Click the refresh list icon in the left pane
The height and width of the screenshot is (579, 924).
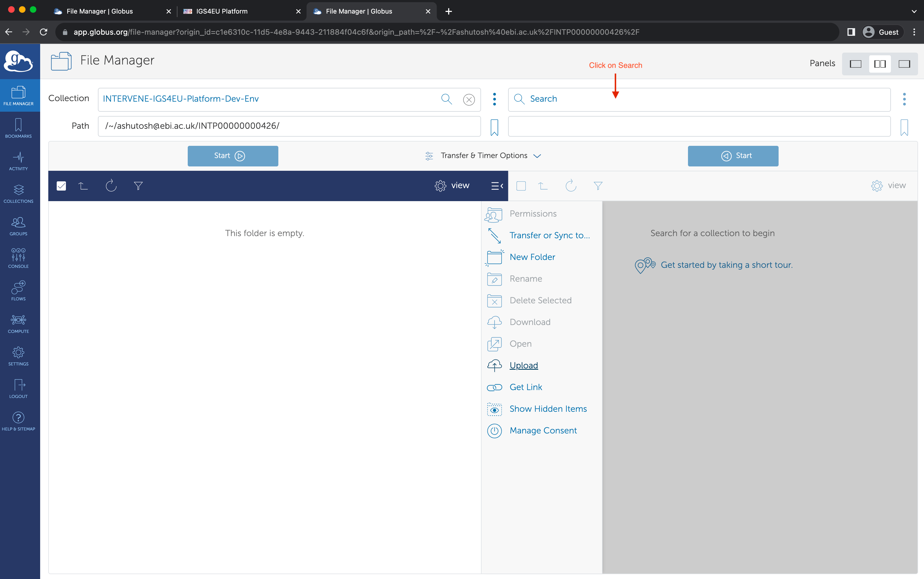[111, 186]
